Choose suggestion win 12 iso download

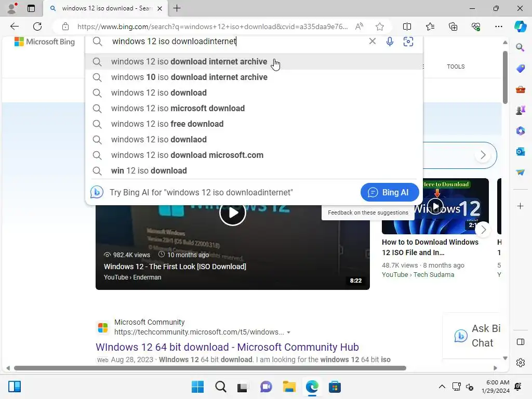point(254,170)
